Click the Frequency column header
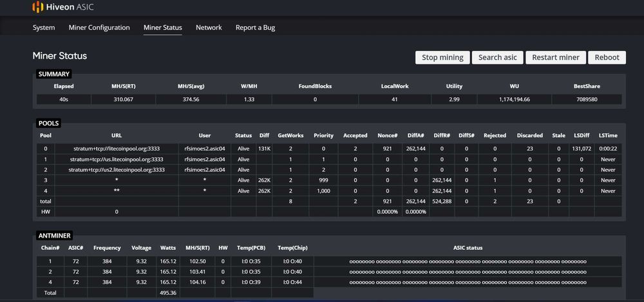Screen dimensions: 644x302 (x=107, y=248)
